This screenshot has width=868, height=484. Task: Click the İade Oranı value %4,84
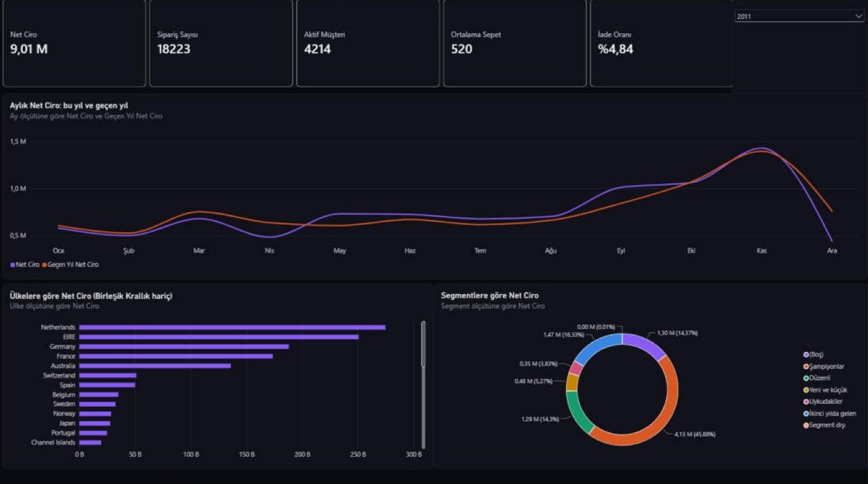click(x=615, y=49)
